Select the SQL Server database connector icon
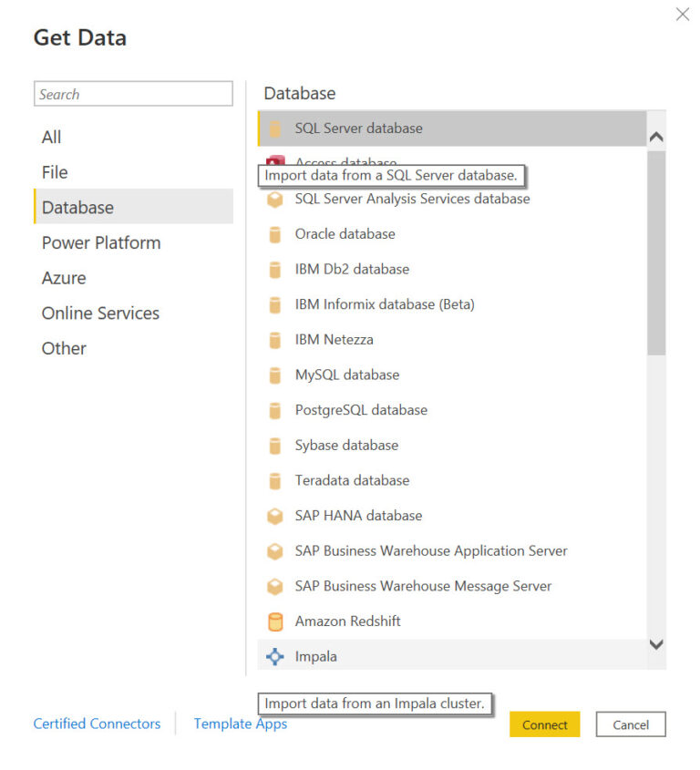Image resolution: width=700 pixels, height=770 pixels. pos(275,128)
